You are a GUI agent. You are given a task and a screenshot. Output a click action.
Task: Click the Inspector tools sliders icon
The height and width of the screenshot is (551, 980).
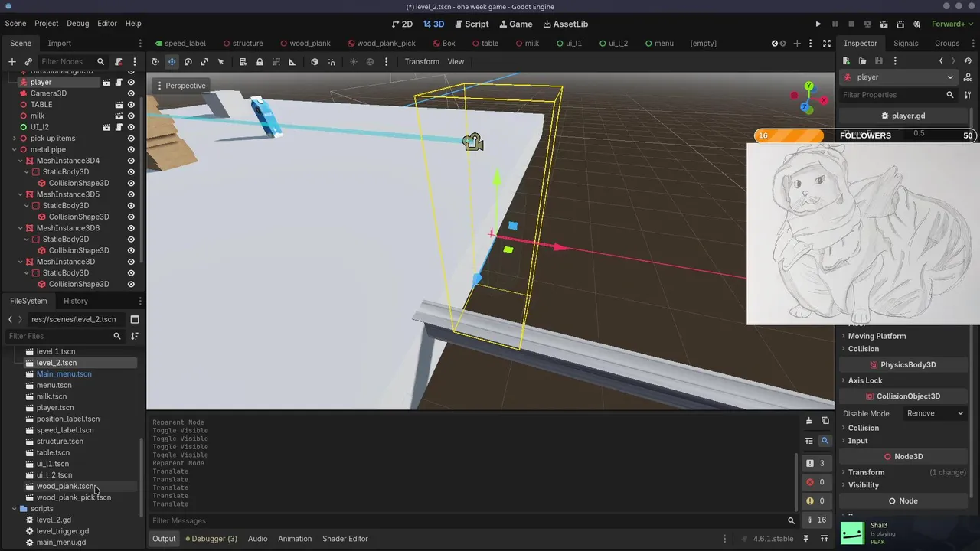968,95
